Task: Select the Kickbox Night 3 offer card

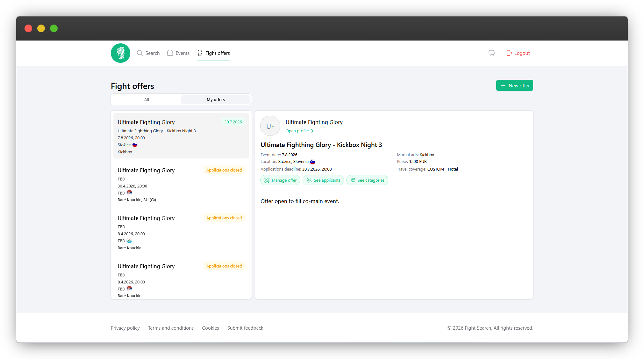Action: (x=181, y=136)
